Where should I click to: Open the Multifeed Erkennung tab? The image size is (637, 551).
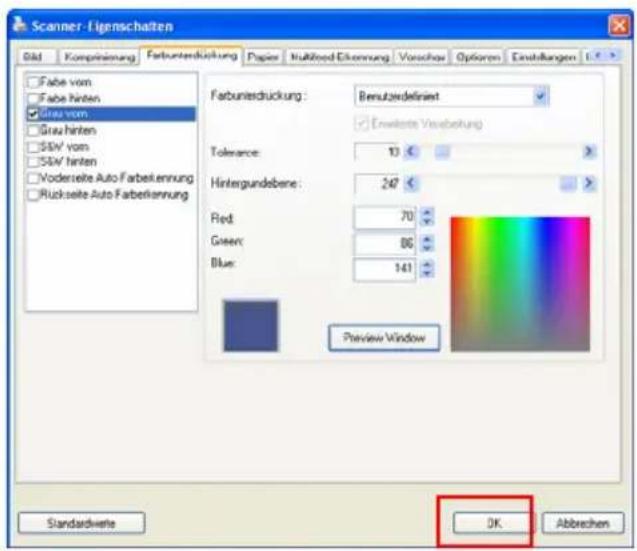[340, 57]
